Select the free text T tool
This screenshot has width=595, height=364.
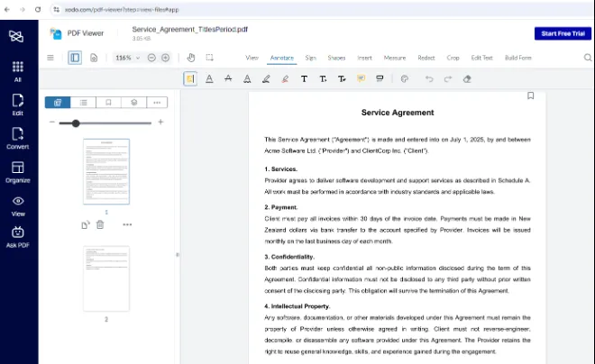tap(304, 79)
